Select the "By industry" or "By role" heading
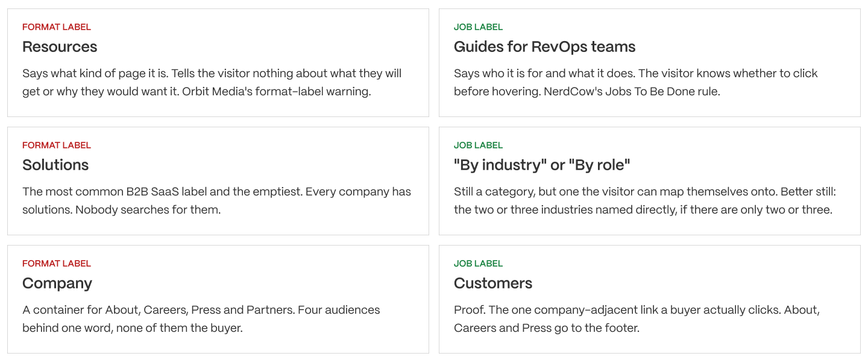Viewport: 868px width, 362px height. 542,165
